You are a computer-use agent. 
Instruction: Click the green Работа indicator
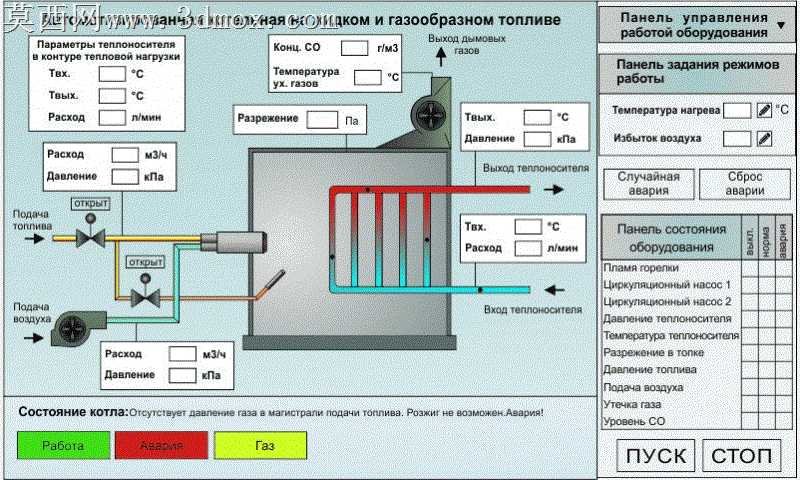pyautogui.click(x=63, y=445)
